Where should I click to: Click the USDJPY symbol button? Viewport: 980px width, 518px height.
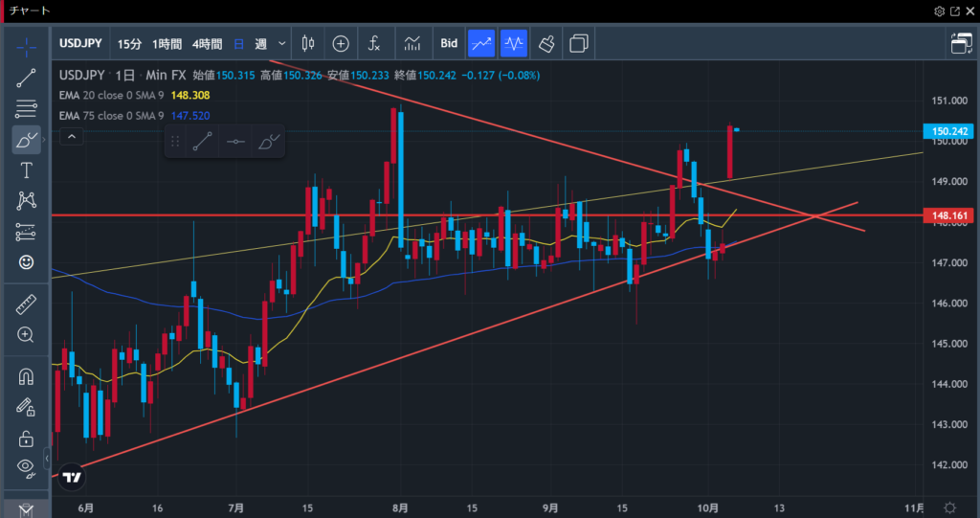[80, 43]
